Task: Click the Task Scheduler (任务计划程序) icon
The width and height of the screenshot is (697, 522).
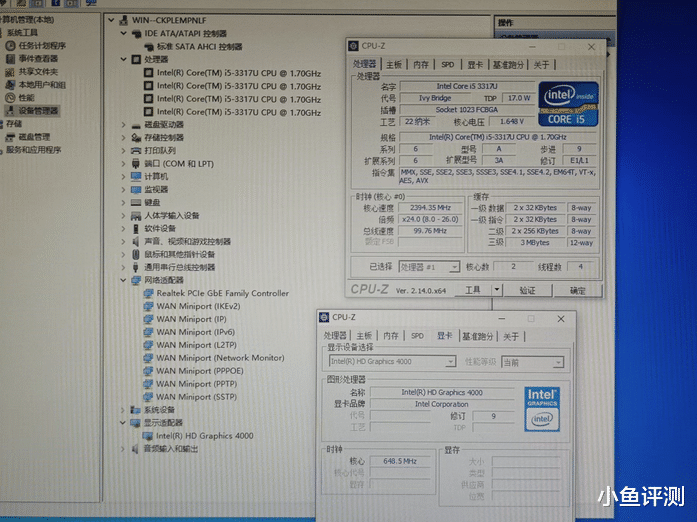Action: [x=10, y=46]
